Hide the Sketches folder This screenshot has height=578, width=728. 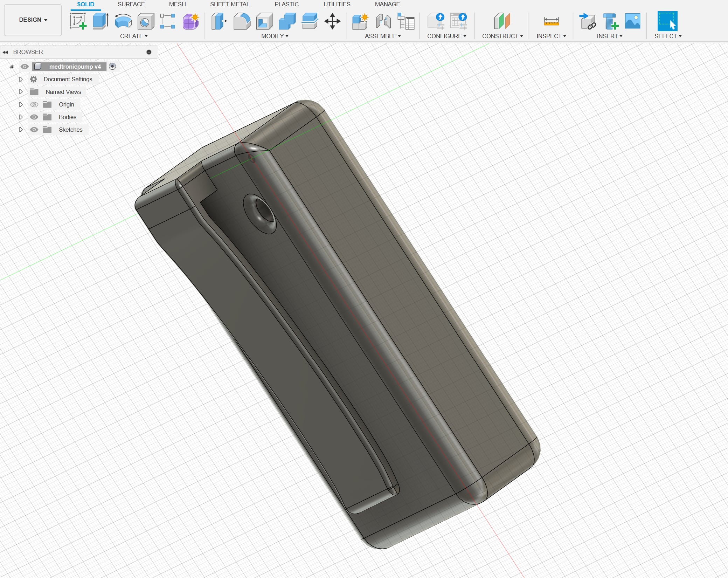(x=34, y=130)
